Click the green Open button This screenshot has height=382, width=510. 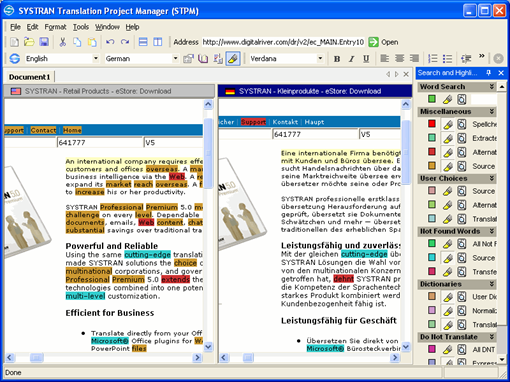[x=384, y=42]
